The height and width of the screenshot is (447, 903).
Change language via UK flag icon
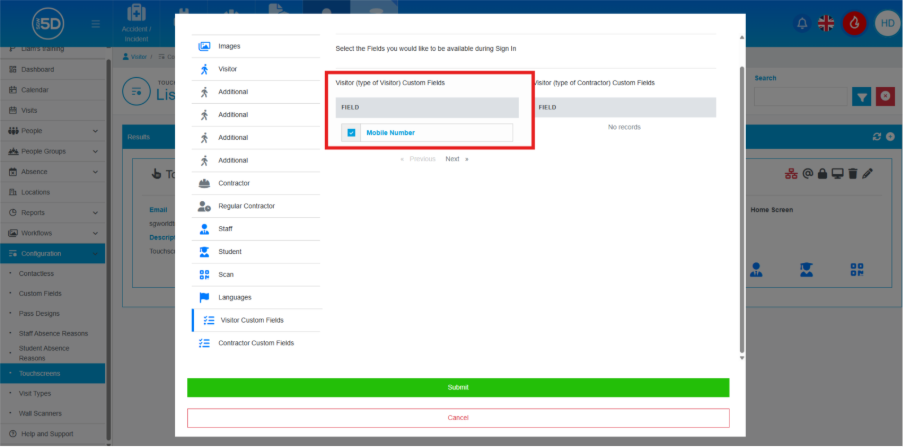(x=826, y=24)
